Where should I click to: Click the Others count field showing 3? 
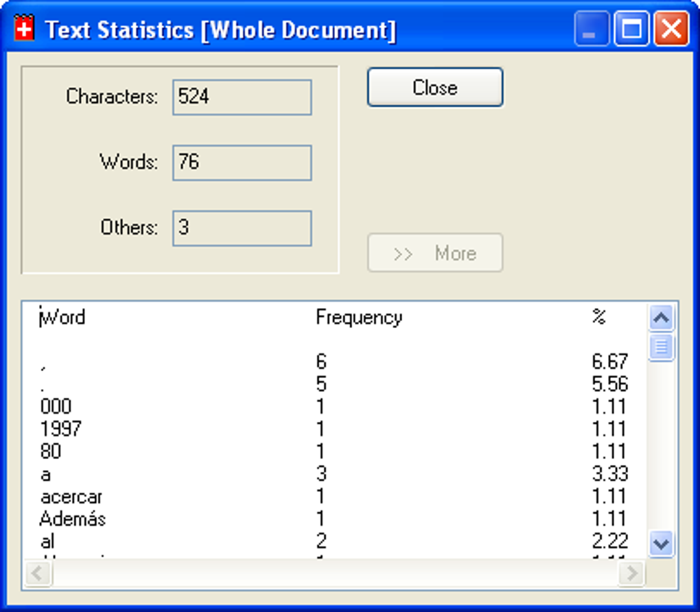pos(242,227)
